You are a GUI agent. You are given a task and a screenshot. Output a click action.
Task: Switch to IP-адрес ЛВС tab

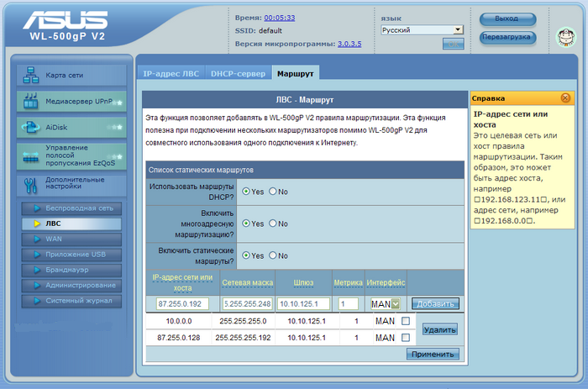pyautogui.click(x=171, y=74)
